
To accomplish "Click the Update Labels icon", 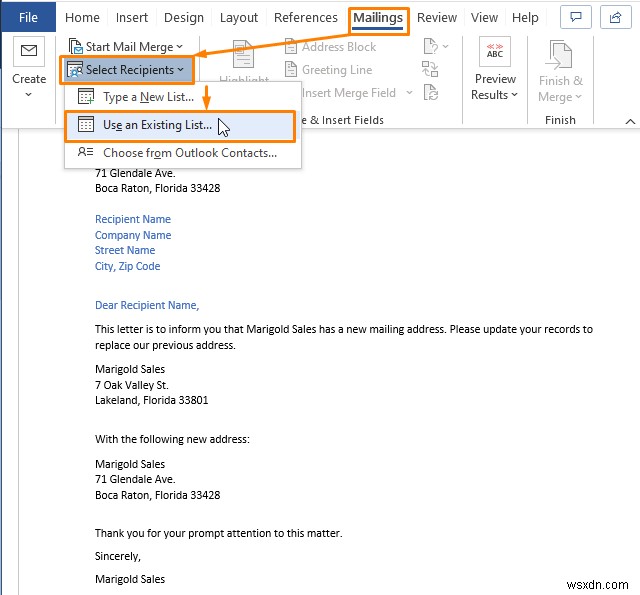I will [x=431, y=93].
